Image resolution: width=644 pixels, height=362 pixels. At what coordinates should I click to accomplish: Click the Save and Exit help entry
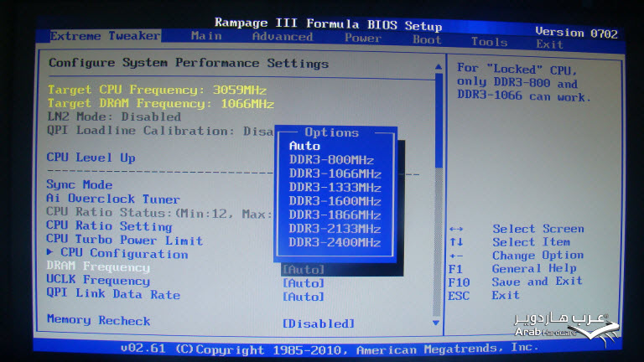(x=515, y=282)
